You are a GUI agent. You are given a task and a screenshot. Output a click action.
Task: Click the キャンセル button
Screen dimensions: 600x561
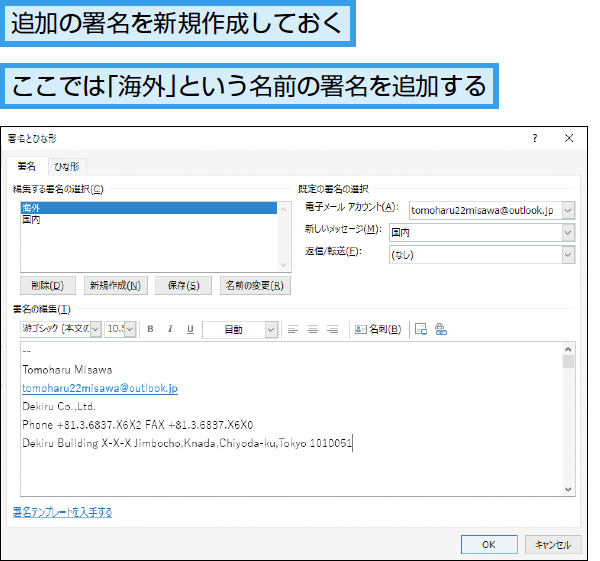[553, 544]
